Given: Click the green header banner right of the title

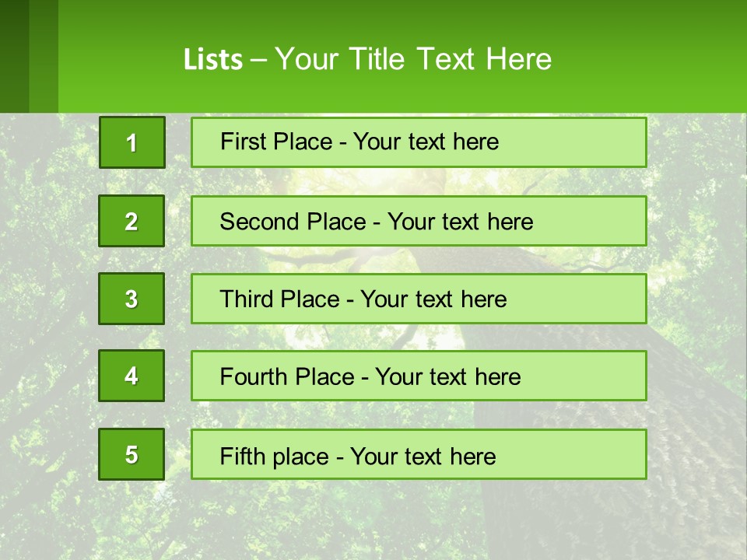Looking at the screenshot, I should (648, 56).
